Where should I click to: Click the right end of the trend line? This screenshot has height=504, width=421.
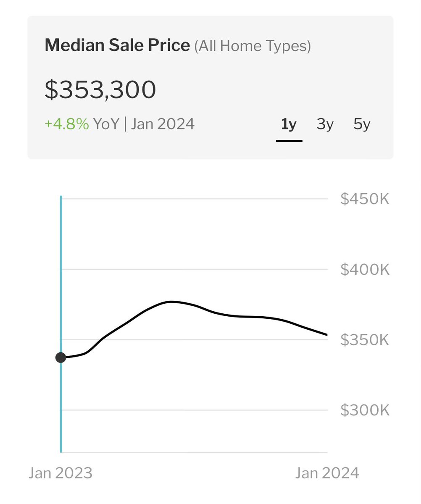click(x=326, y=334)
